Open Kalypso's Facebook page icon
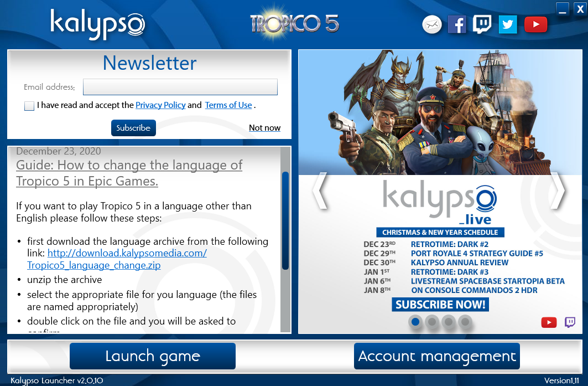Viewport: 588px width, 386px height. tap(457, 24)
